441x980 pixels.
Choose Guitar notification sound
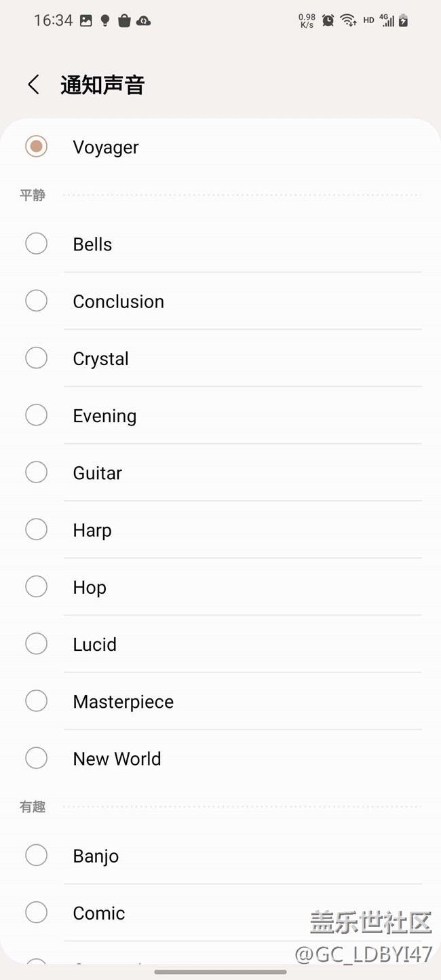[x=36, y=472]
